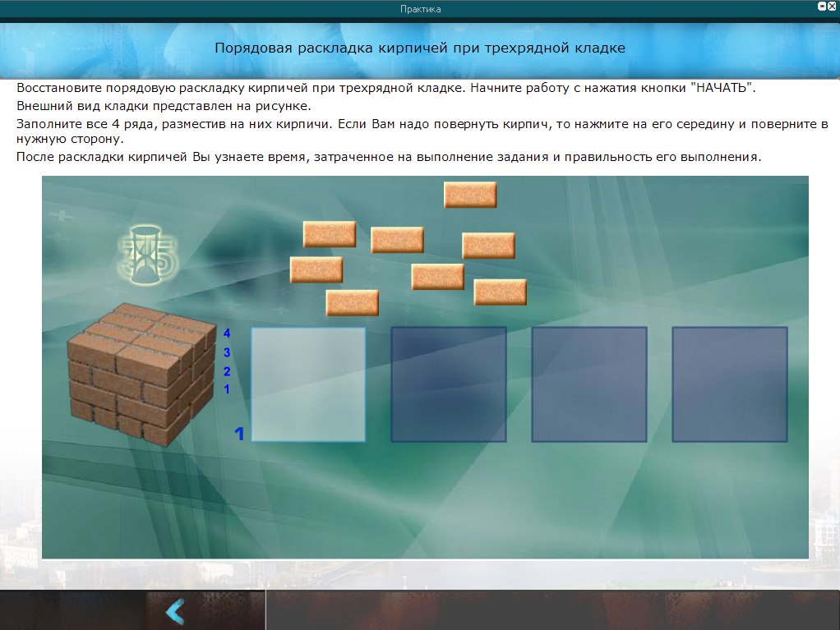Select the highlighted first row placement square
840x630 pixels.
coord(308,384)
